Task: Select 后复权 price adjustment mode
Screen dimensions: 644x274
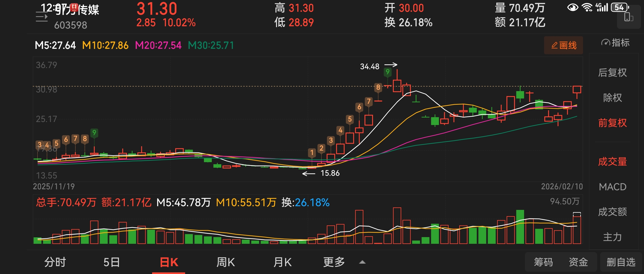Action: [x=612, y=73]
